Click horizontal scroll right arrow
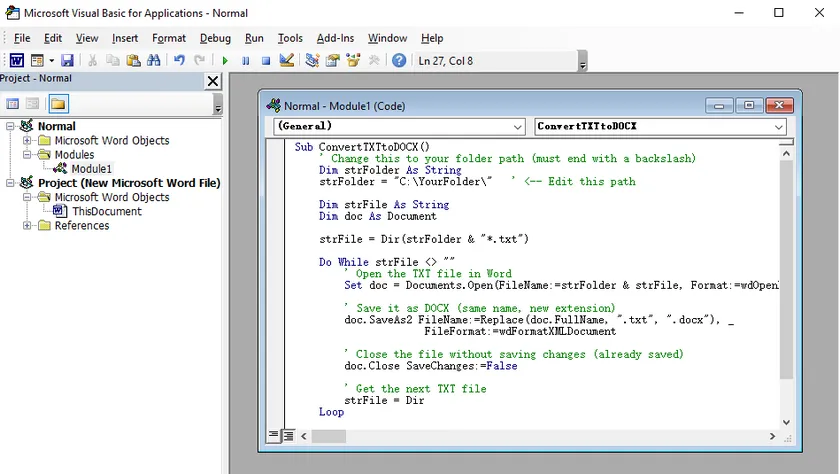 point(772,436)
